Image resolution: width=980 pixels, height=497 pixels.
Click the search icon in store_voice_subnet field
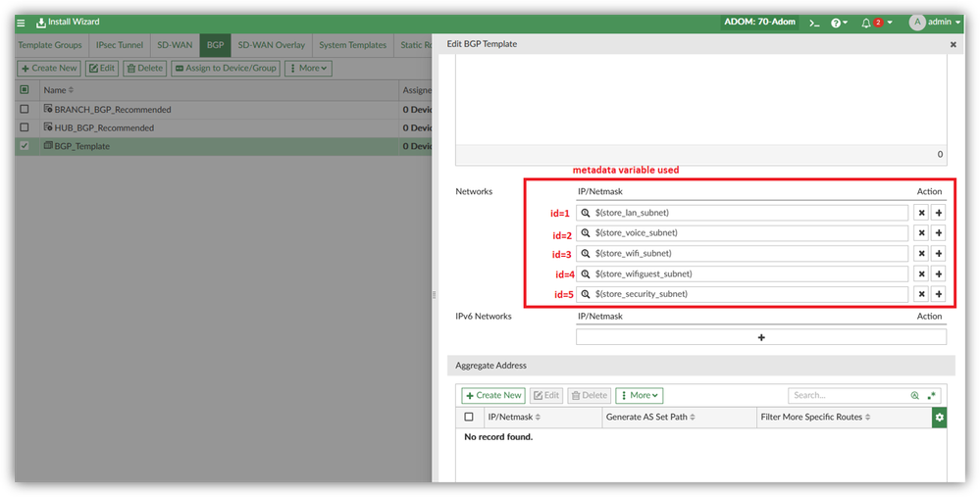coord(586,233)
